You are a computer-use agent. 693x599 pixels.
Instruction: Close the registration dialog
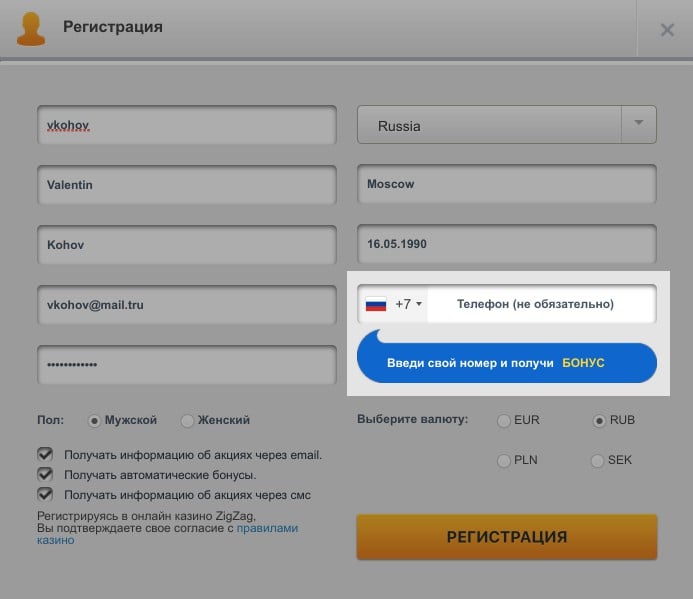[667, 30]
